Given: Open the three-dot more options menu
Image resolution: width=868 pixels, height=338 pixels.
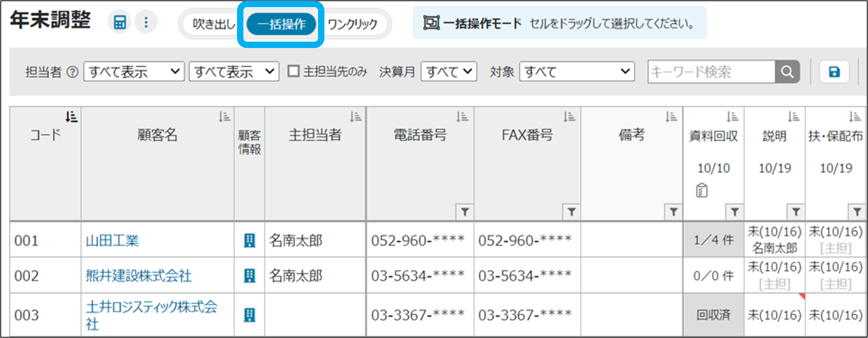Looking at the screenshot, I should tap(146, 23).
